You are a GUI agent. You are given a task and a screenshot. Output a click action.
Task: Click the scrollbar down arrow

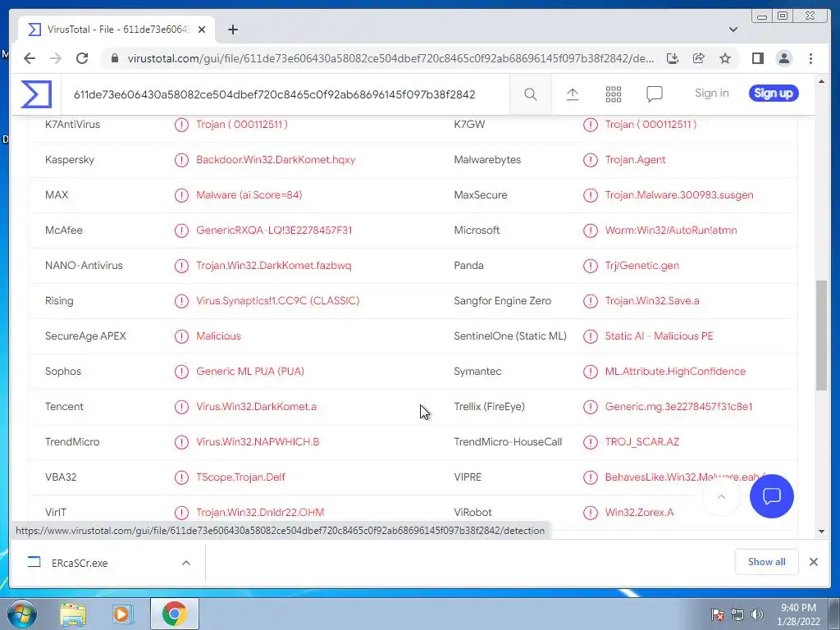coord(821,531)
